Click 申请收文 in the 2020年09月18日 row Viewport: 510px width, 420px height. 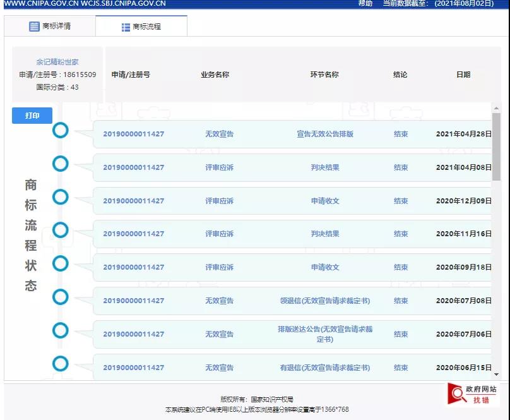(x=325, y=267)
